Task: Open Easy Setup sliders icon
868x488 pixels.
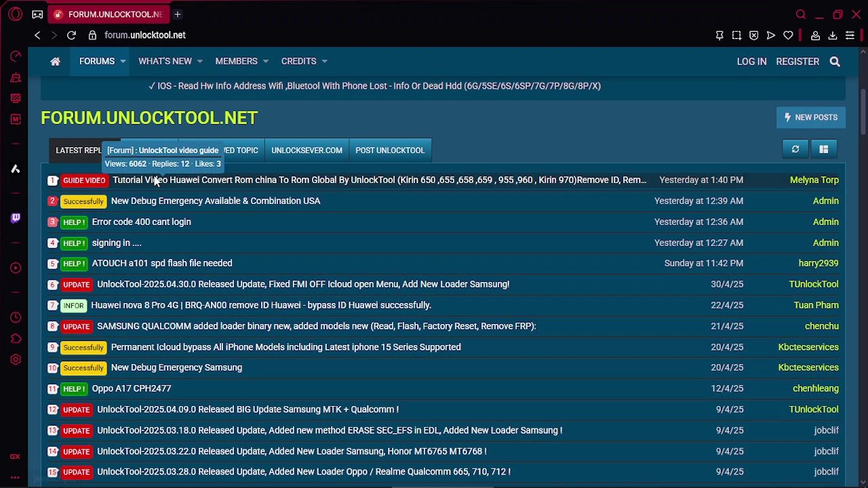Action: coord(850,35)
